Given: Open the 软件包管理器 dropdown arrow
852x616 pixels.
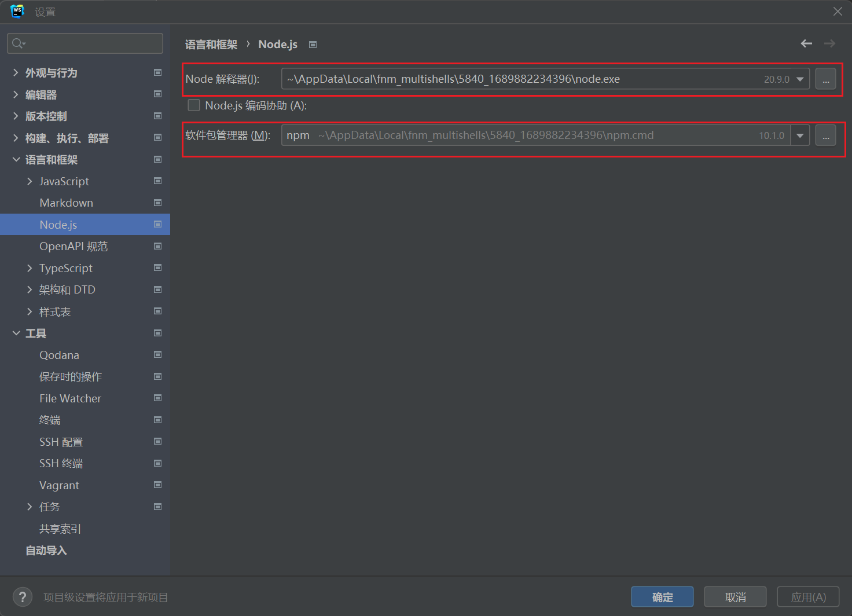Looking at the screenshot, I should point(800,135).
